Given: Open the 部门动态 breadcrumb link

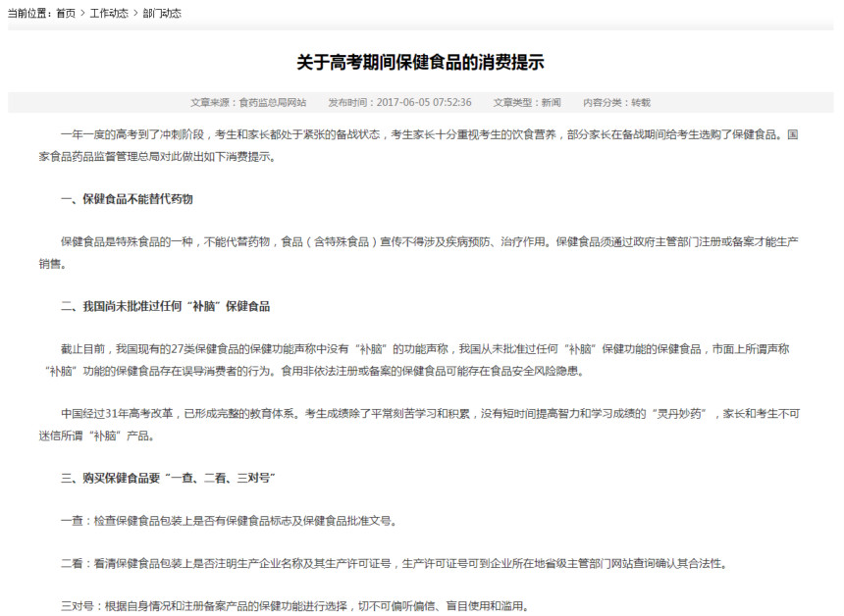Looking at the screenshot, I should point(162,14).
